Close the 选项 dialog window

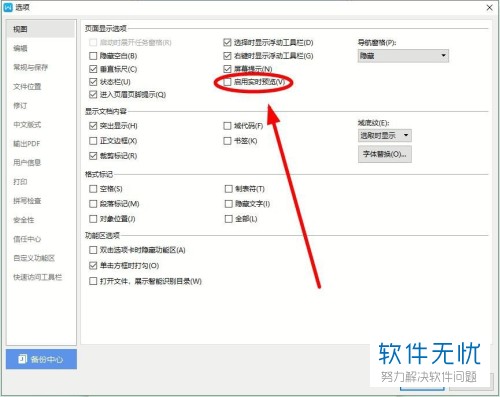[489, 7]
